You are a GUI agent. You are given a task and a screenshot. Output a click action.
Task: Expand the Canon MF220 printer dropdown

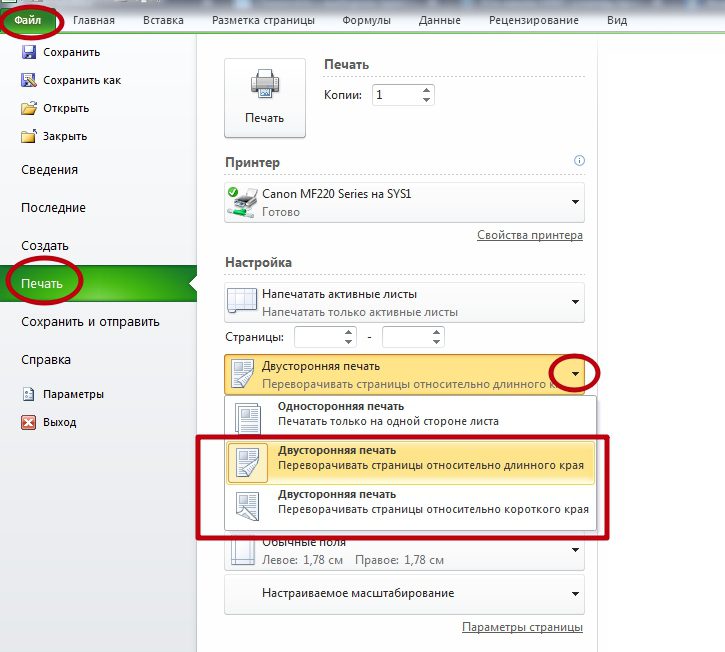(x=575, y=202)
